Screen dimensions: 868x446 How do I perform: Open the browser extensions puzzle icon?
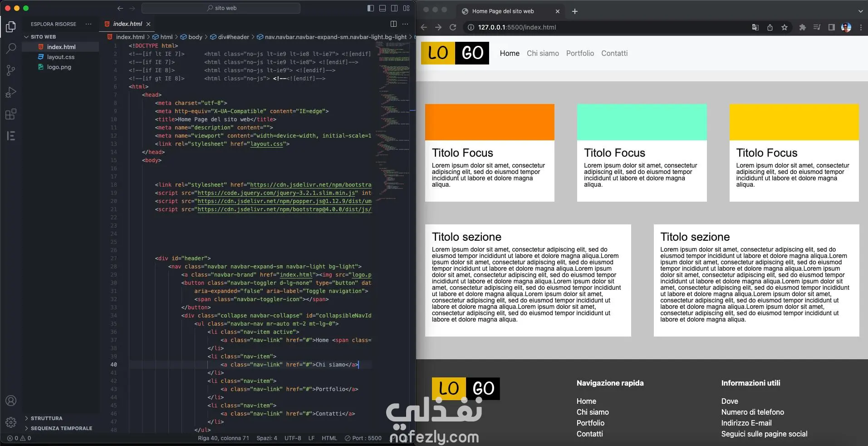click(x=802, y=27)
